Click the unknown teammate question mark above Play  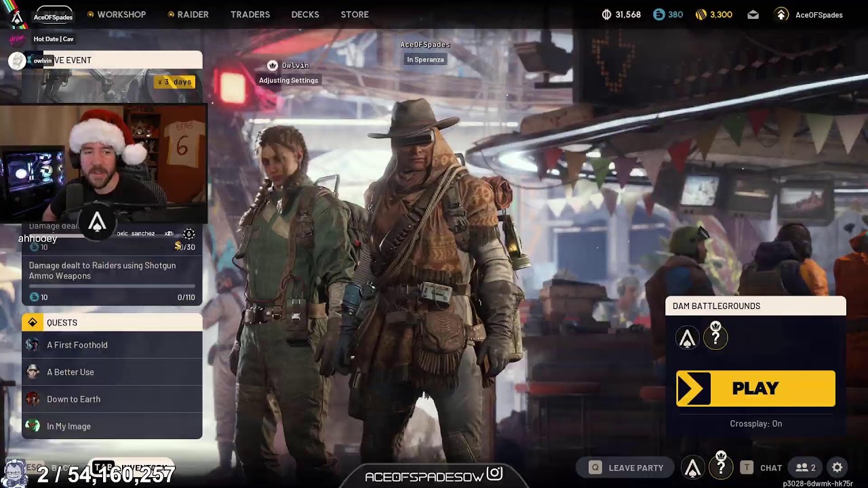click(x=715, y=336)
